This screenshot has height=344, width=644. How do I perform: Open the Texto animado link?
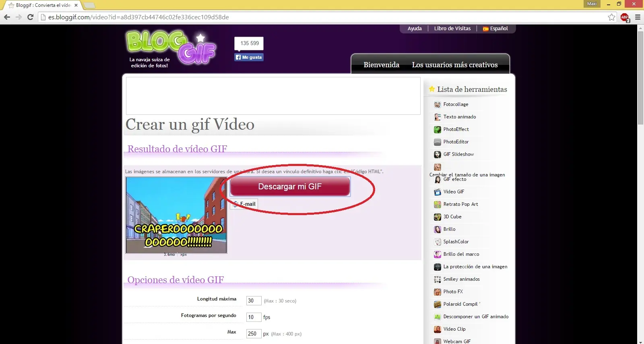pos(460,117)
